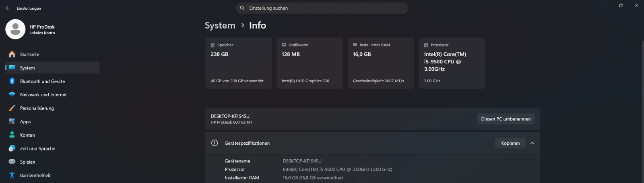Click the Installierter RAM card
644x183 pixels.
pyautogui.click(x=380, y=63)
